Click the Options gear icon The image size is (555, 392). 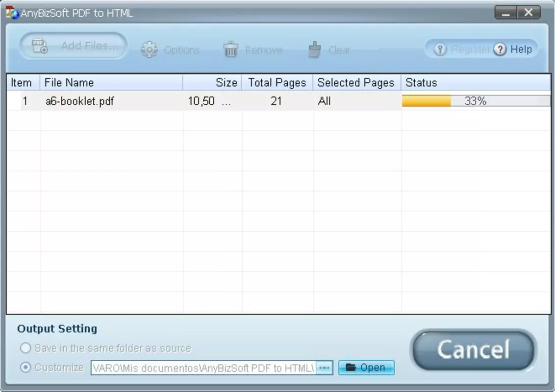[x=150, y=49]
